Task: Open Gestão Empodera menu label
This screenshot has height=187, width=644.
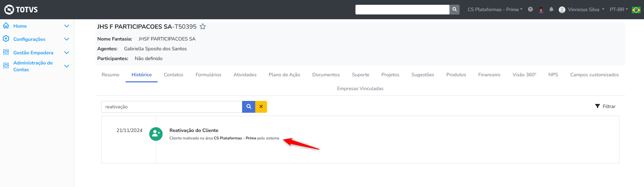Action: 33,53
